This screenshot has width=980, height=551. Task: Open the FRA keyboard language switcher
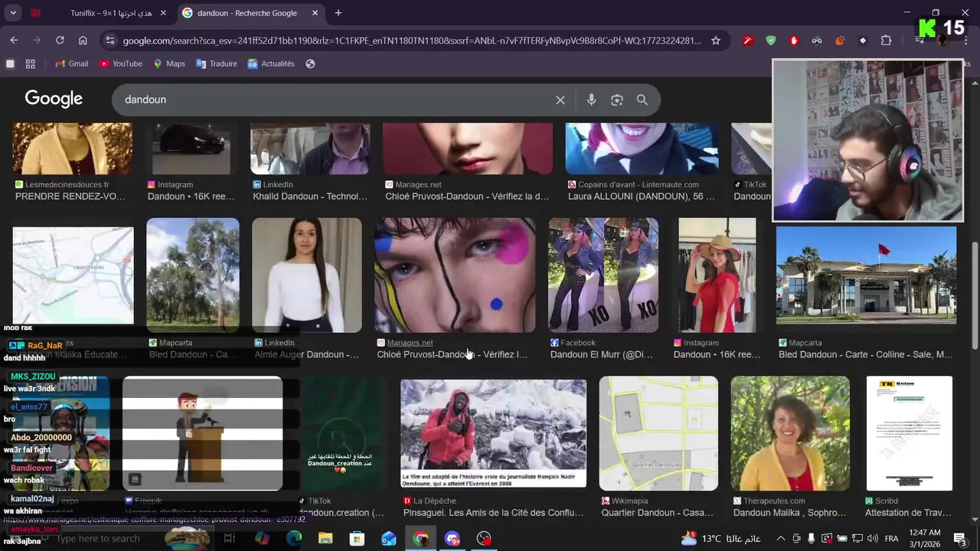tap(891, 539)
